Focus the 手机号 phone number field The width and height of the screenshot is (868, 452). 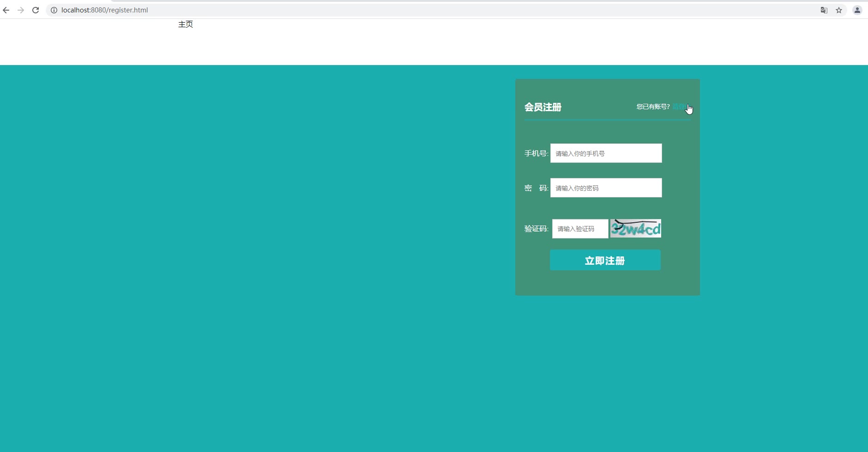[x=606, y=153]
